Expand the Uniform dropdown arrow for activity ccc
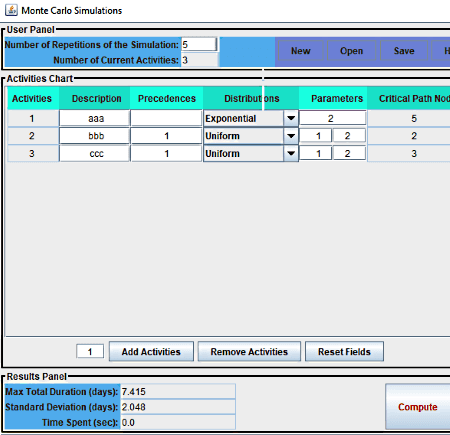 [291, 154]
